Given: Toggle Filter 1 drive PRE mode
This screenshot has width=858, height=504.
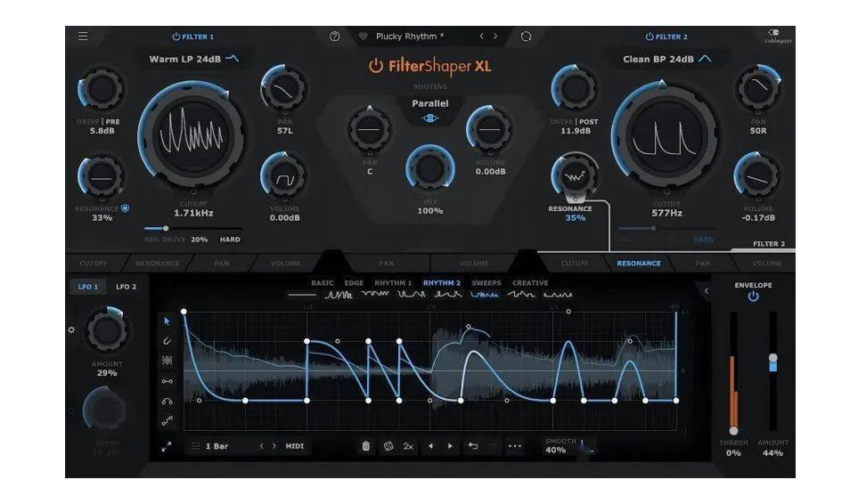Looking at the screenshot, I should [x=113, y=121].
